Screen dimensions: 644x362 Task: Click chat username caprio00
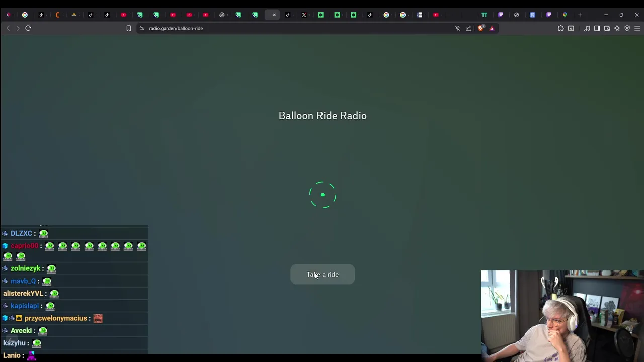pos(24,246)
